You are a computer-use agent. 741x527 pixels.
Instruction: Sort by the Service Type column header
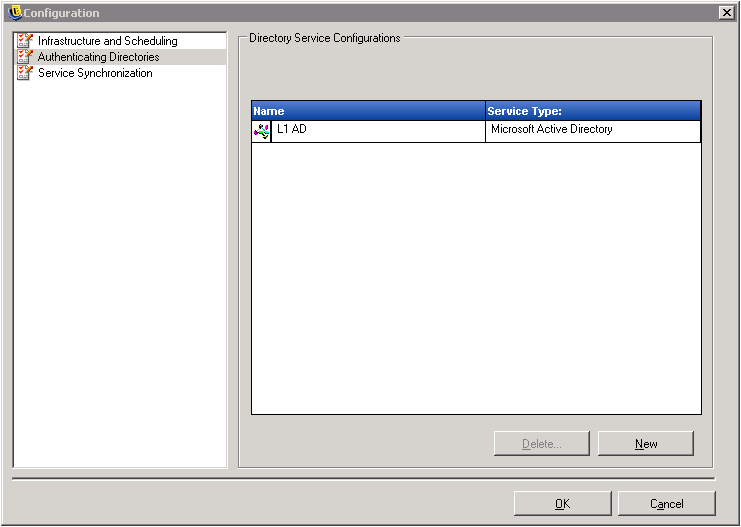593,111
